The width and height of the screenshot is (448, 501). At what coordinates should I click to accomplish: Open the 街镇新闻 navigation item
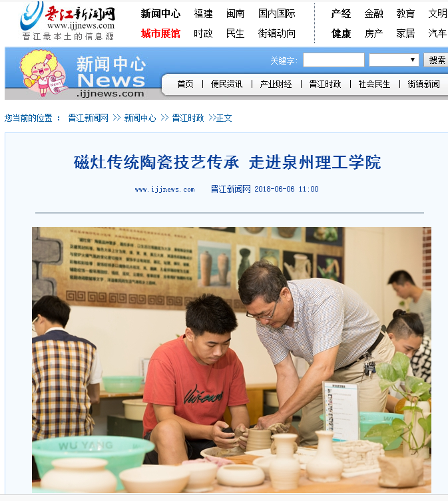click(x=423, y=84)
